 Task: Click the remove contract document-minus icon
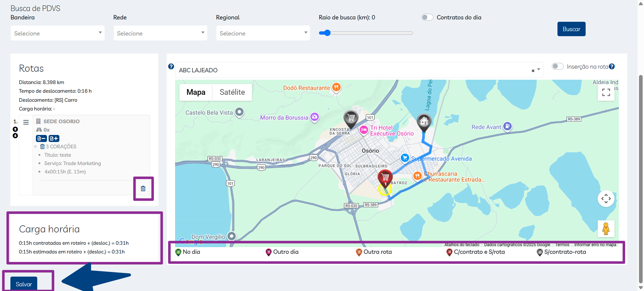coord(41,138)
